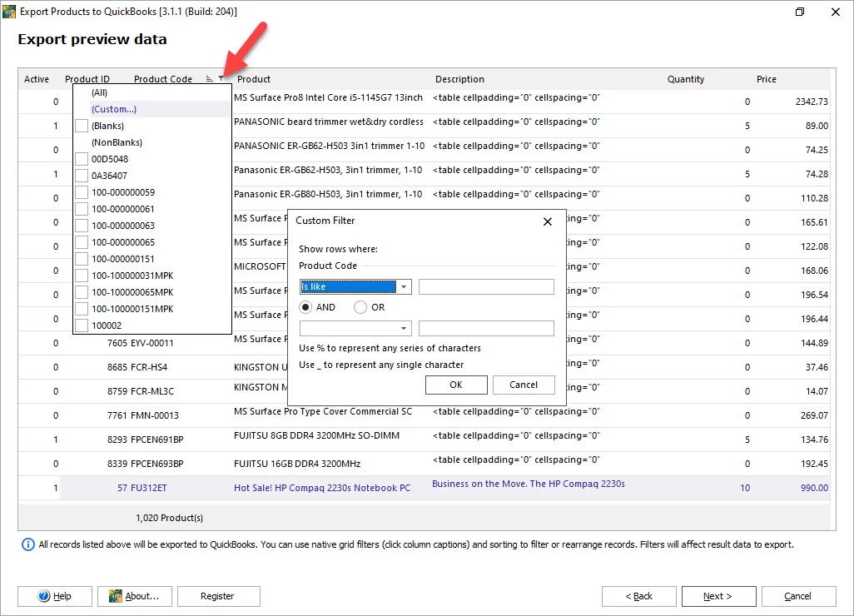
Task: Sort by the Price column header
Action: click(x=766, y=79)
